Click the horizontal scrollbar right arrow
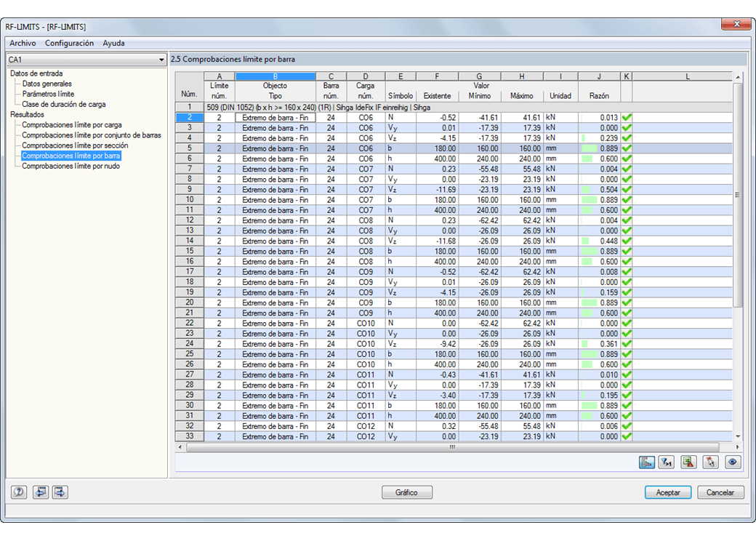 pos(737,447)
